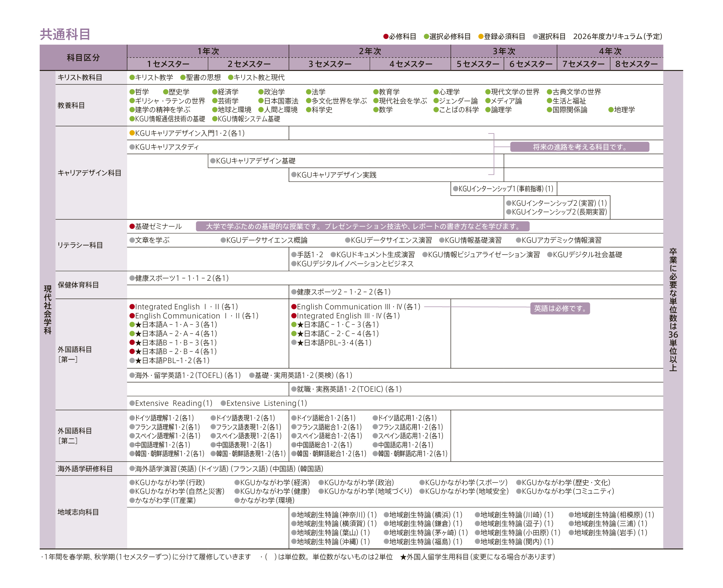The image size is (723, 588).
Task: Click 2026年度カリキュラム(予定) text
Action: point(618,37)
